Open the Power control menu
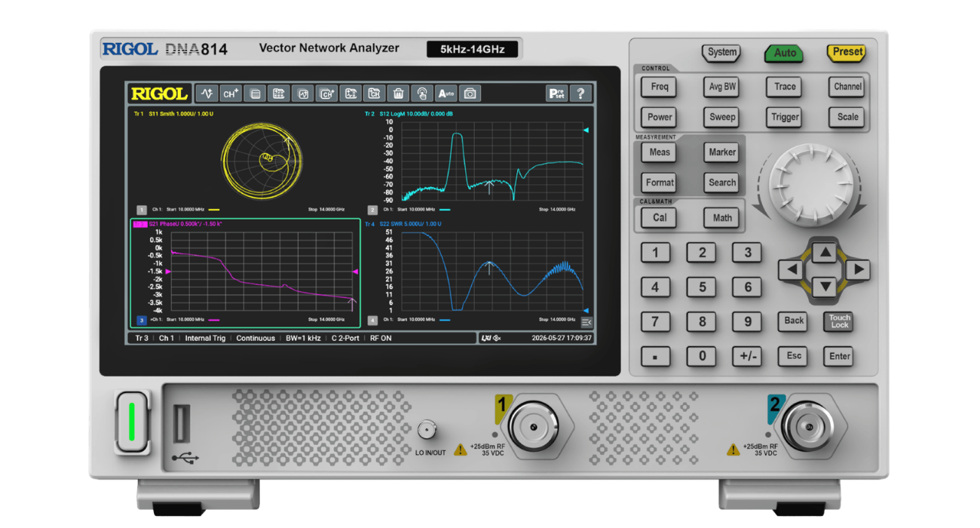 660,117
